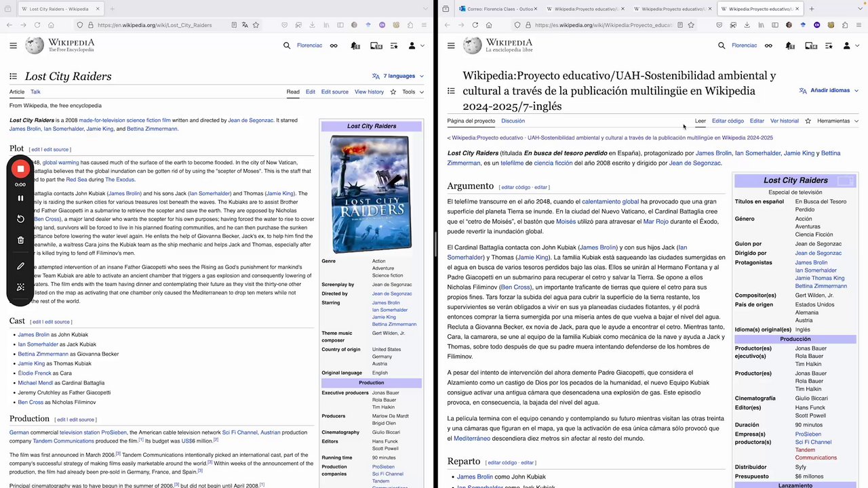Restart the recording using the circular arrow icon
The image size is (868, 488).
click(x=20, y=219)
